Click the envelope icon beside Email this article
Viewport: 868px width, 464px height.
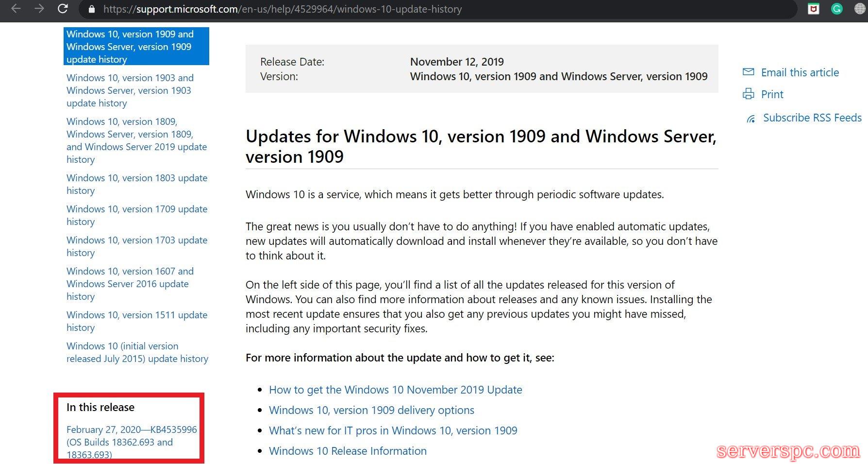749,72
